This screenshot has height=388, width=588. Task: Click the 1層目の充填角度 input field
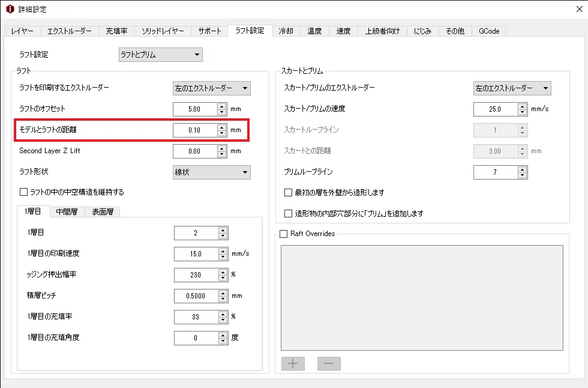click(196, 338)
